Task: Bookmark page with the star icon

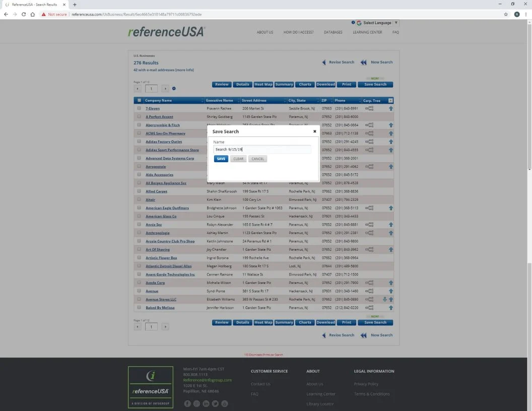Action: coord(505,14)
